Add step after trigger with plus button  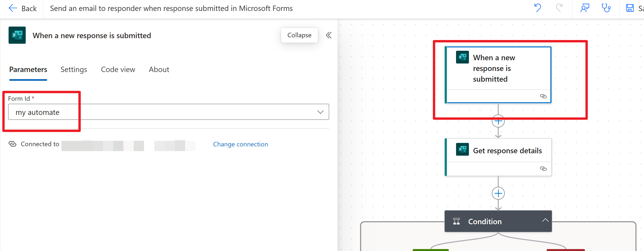(x=498, y=122)
